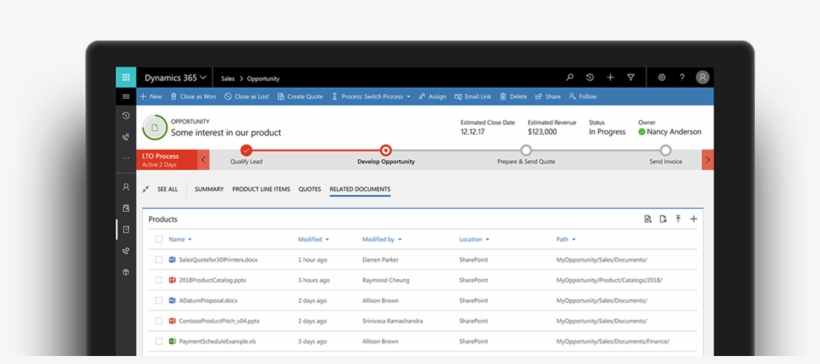The image size is (820, 364).
Task: Click the SEE ALL tab
Action: click(167, 189)
